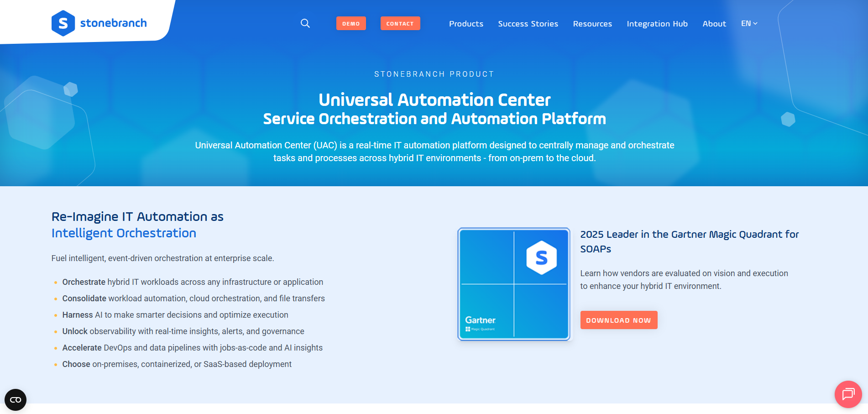Click the DOWNLOAD NOW button
Image resolution: width=868 pixels, height=414 pixels.
pos(619,320)
